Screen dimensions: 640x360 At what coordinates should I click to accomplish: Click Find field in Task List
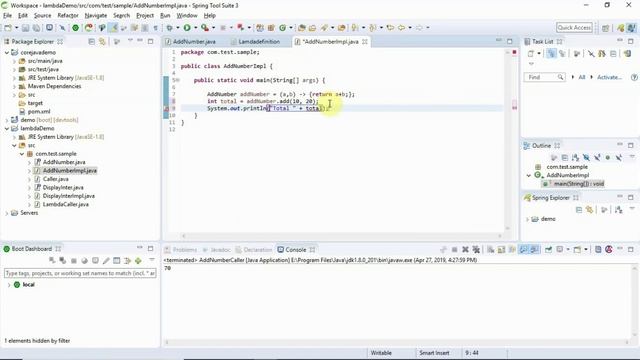tap(545, 77)
